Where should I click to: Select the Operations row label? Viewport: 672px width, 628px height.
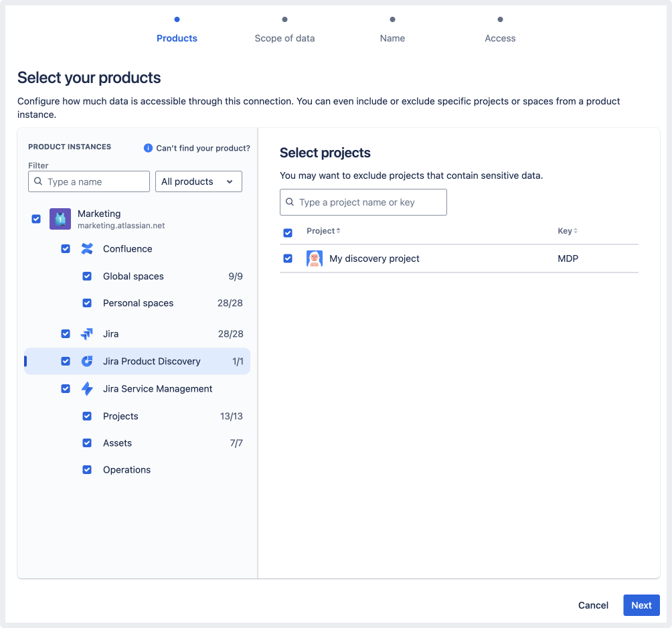point(127,470)
